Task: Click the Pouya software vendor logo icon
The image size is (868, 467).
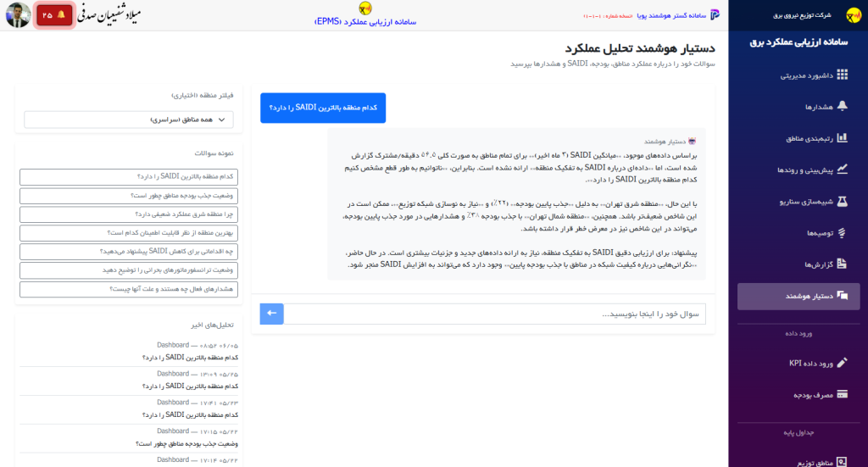Action: point(715,15)
